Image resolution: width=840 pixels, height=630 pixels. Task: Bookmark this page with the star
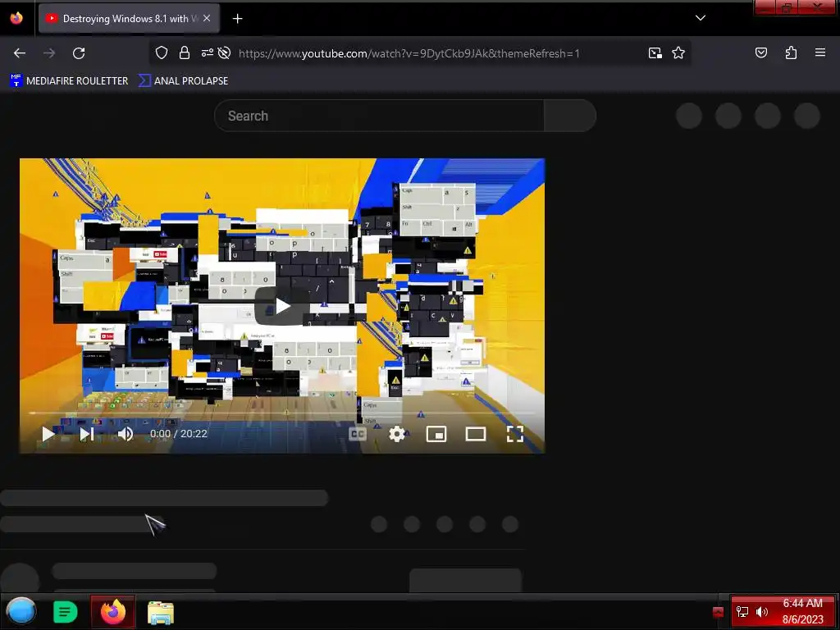678,52
